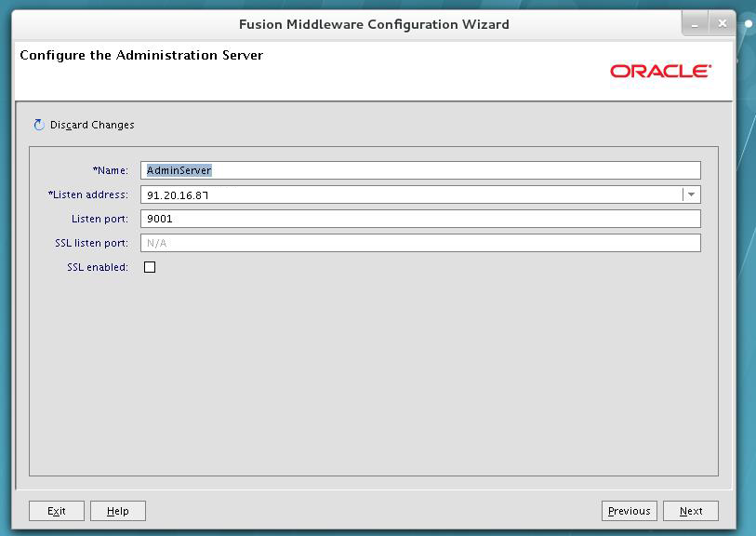Click the Listen port: label
This screenshot has height=536, width=756.
point(99,219)
